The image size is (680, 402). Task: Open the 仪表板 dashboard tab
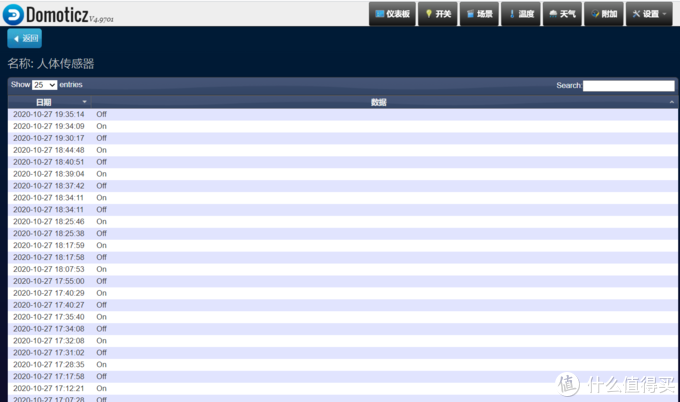391,14
